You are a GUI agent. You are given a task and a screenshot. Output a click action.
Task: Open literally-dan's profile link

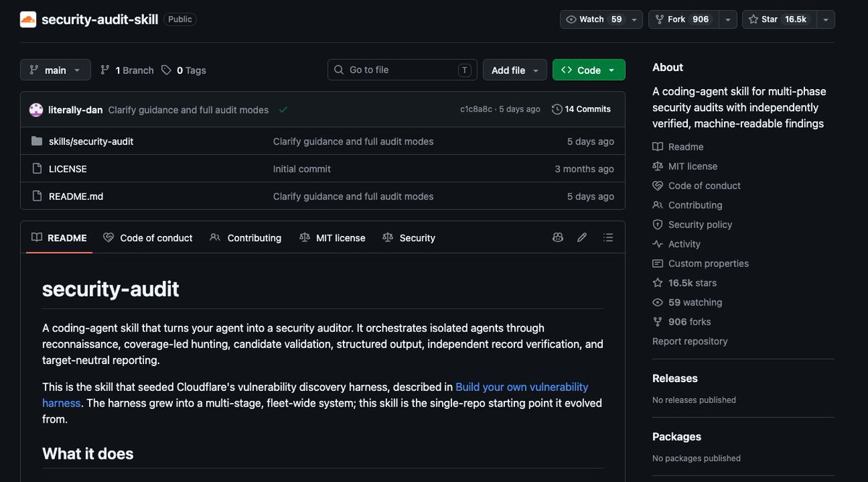75,110
